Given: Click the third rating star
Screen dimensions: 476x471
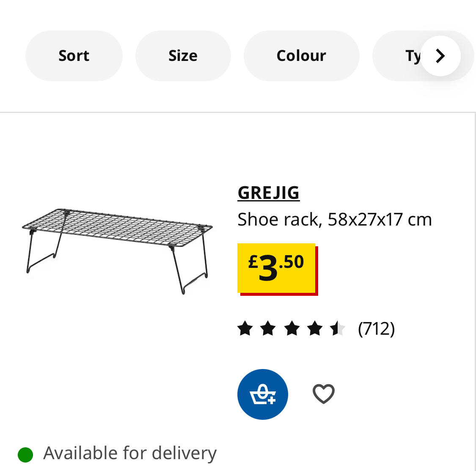Looking at the screenshot, I should (x=292, y=328).
